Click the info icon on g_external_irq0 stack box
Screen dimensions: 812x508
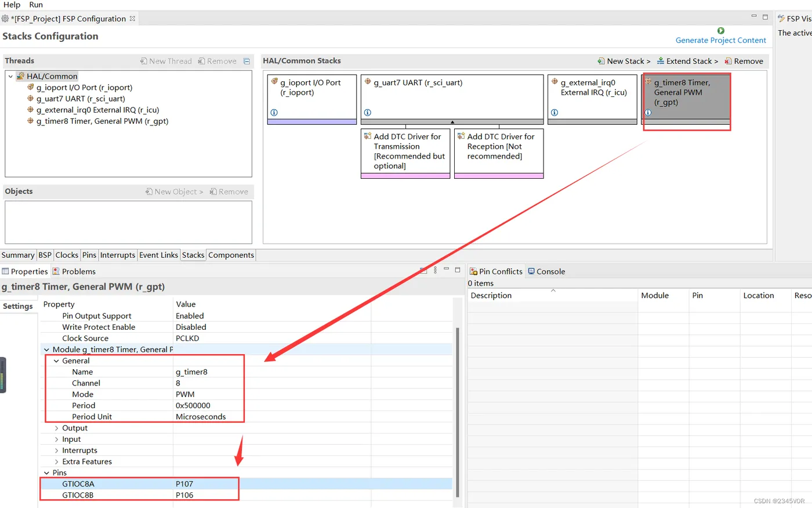pyautogui.click(x=554, y=113)
